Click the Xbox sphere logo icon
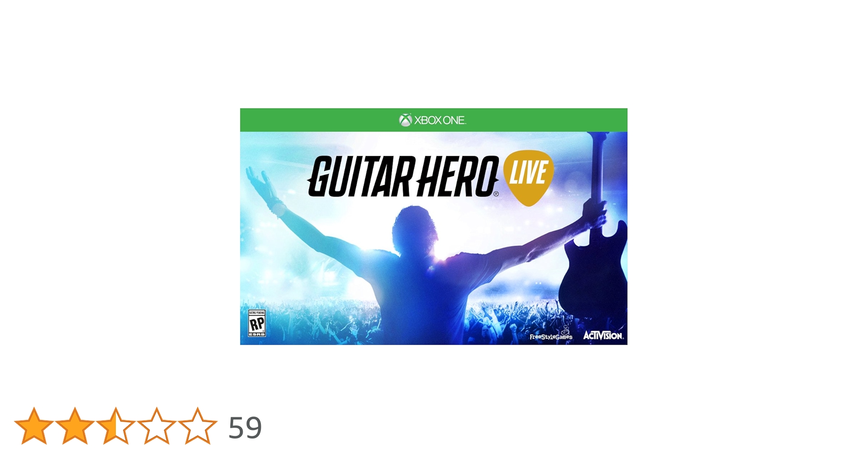 405,120
